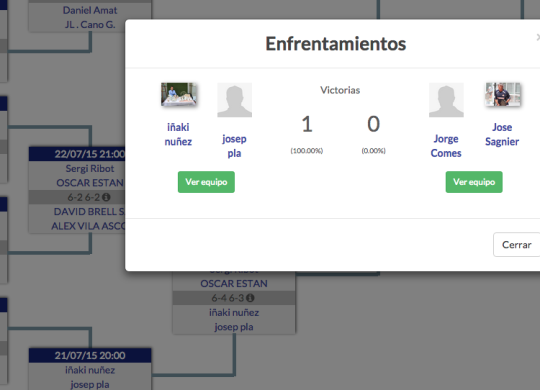Screen dimensions: 540x390
Task: Click josep pla placeholder avatar
Action: 235,100
